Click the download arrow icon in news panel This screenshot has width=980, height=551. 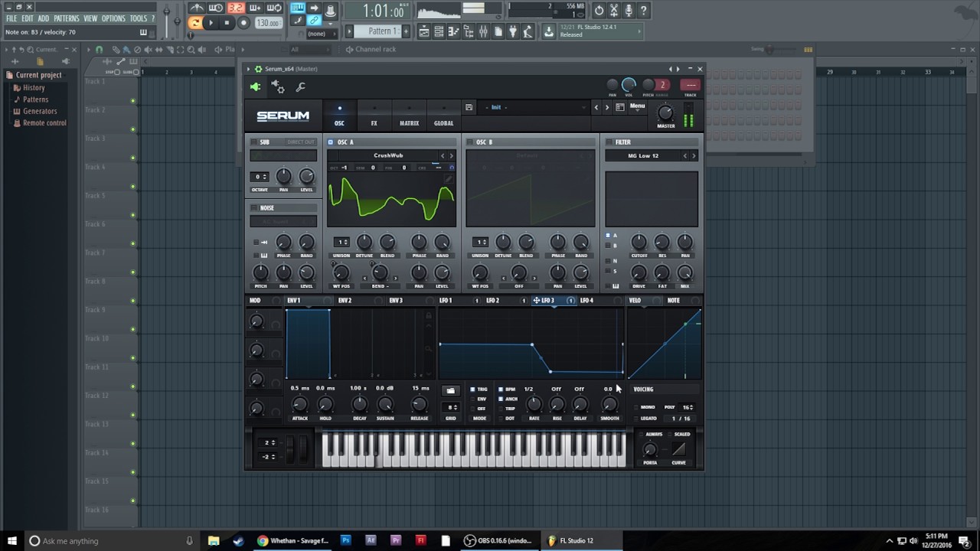549,31
